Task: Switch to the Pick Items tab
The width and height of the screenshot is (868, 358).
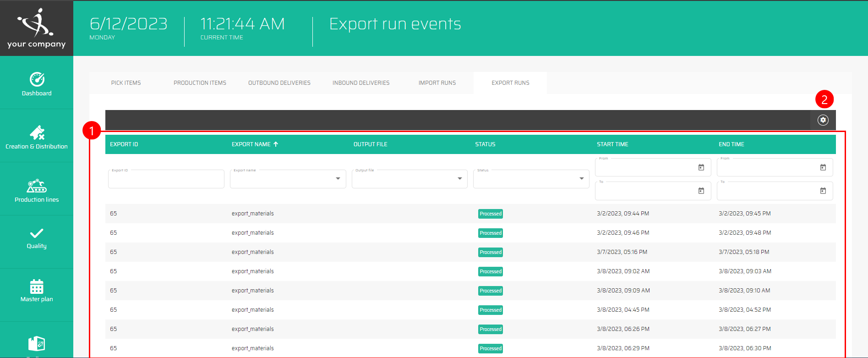Action: coord(126,83)
